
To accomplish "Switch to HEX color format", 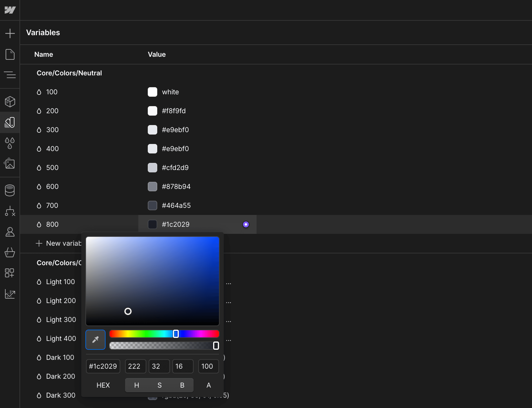I will (103, 385).
